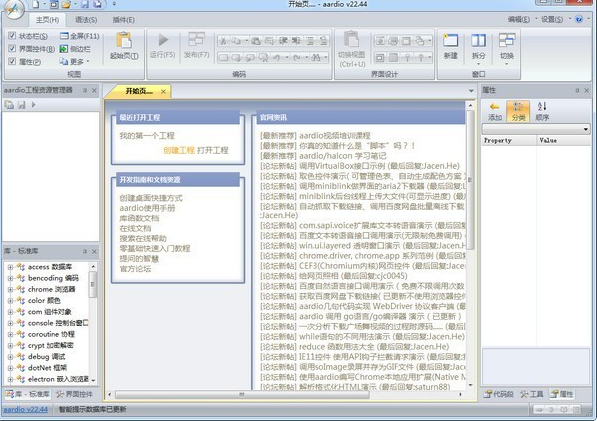
Task: Click the redo arrow icon in 编码 group
Action: (297, 57)
